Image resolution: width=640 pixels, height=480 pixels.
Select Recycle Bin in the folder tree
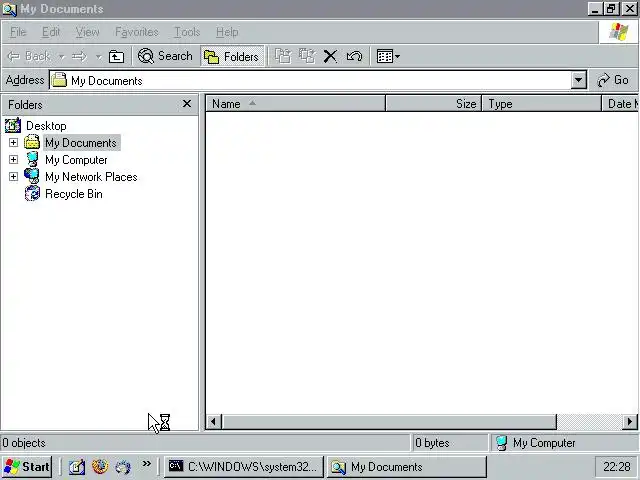pyautogui.click(x=74, y=194)
